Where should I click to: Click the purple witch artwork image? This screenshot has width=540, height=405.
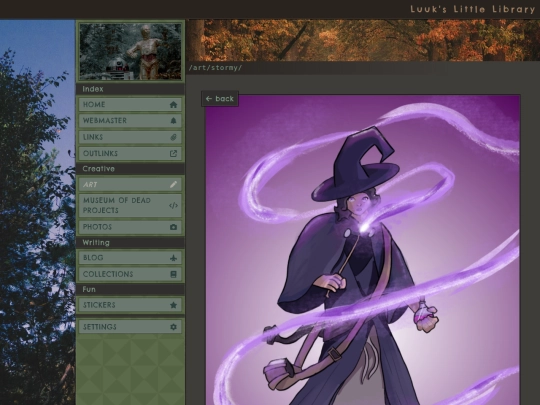[362, 250]
